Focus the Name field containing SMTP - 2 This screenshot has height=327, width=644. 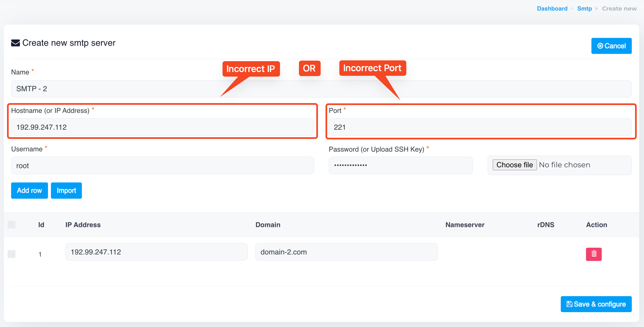(321, 89)
